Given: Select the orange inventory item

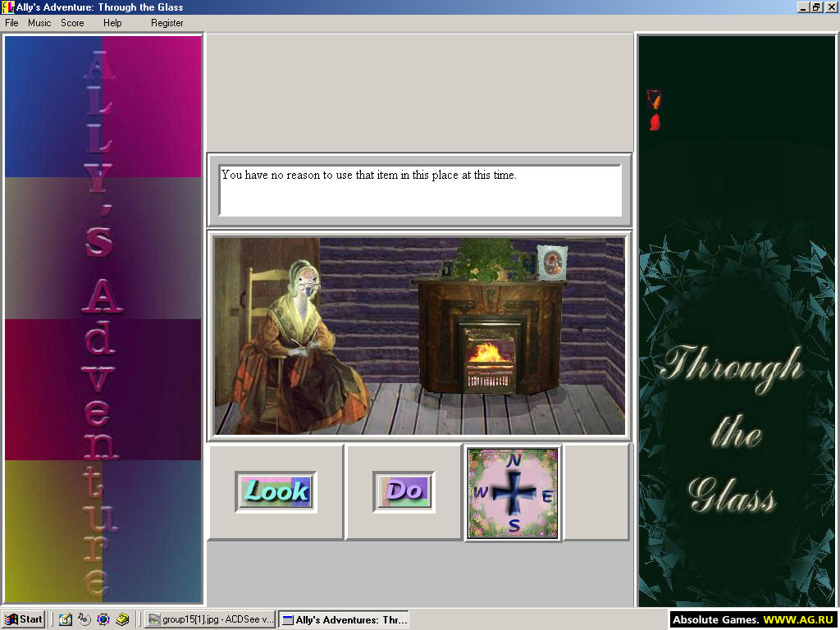Looking at the screenshot, I should pos(654,99).
